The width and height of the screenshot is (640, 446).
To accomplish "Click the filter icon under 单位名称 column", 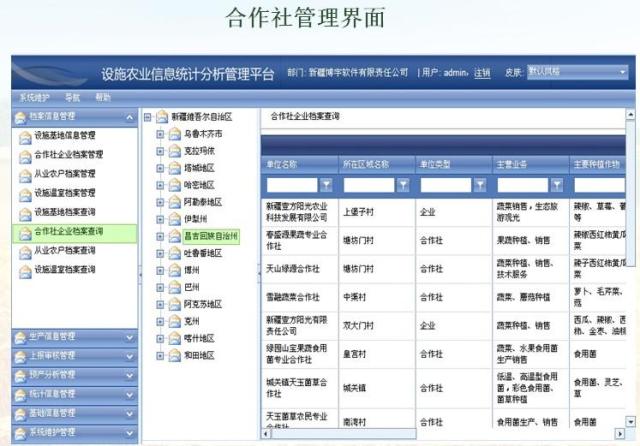I will [x=326, y=185].
